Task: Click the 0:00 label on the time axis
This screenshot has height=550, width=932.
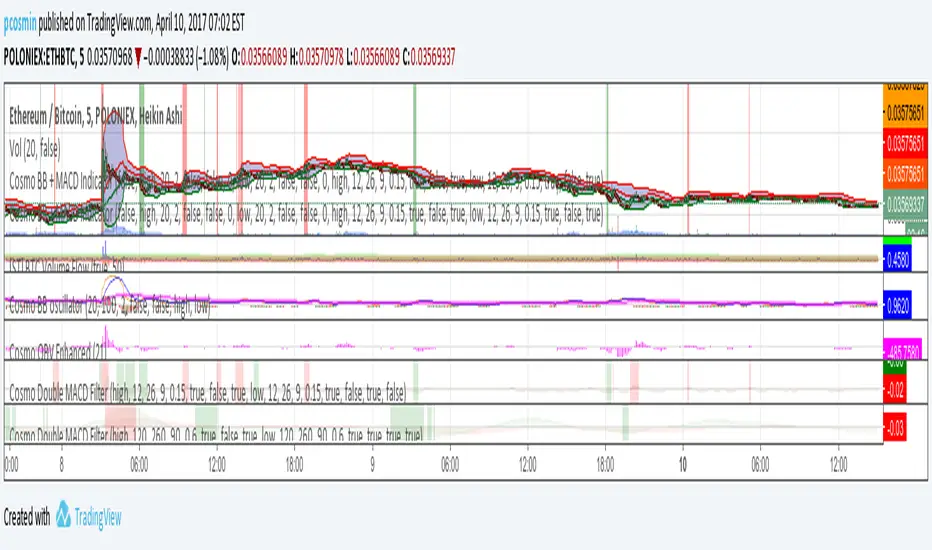Action: 11,464
